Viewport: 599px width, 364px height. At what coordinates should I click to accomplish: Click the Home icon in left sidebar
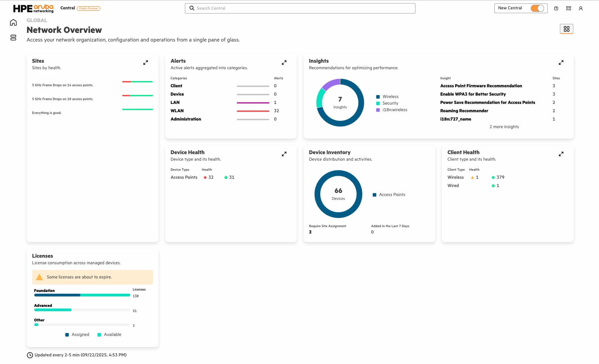coord(13,23)
